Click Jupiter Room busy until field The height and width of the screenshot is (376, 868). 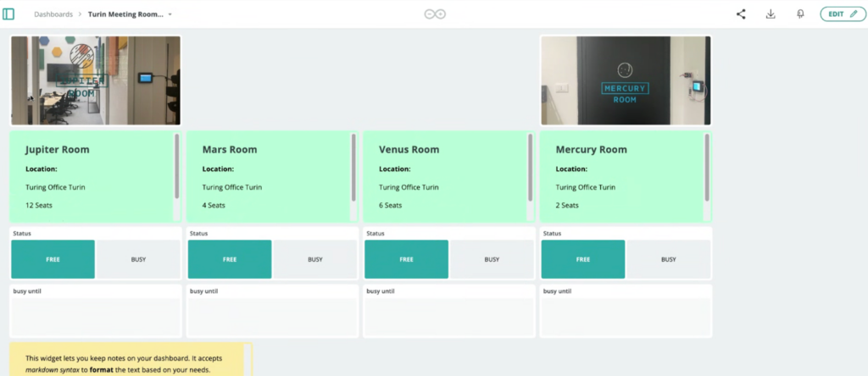[x=95, y=317]
